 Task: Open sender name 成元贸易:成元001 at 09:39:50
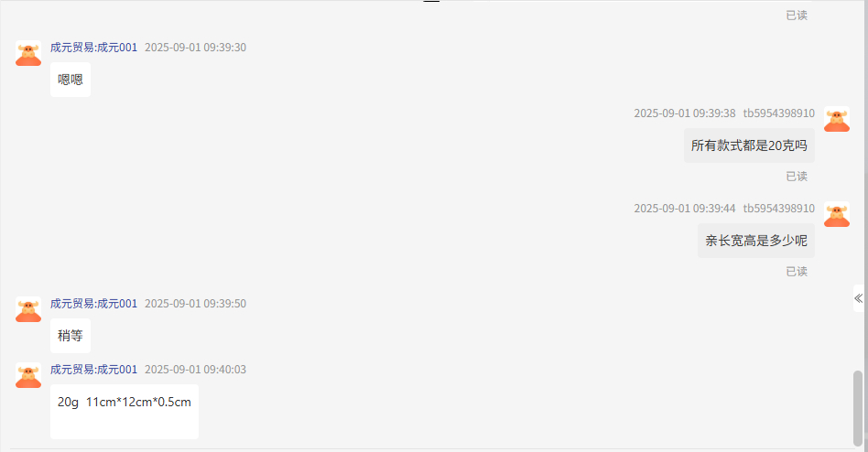pyautogui.click(x=93, y=304)
